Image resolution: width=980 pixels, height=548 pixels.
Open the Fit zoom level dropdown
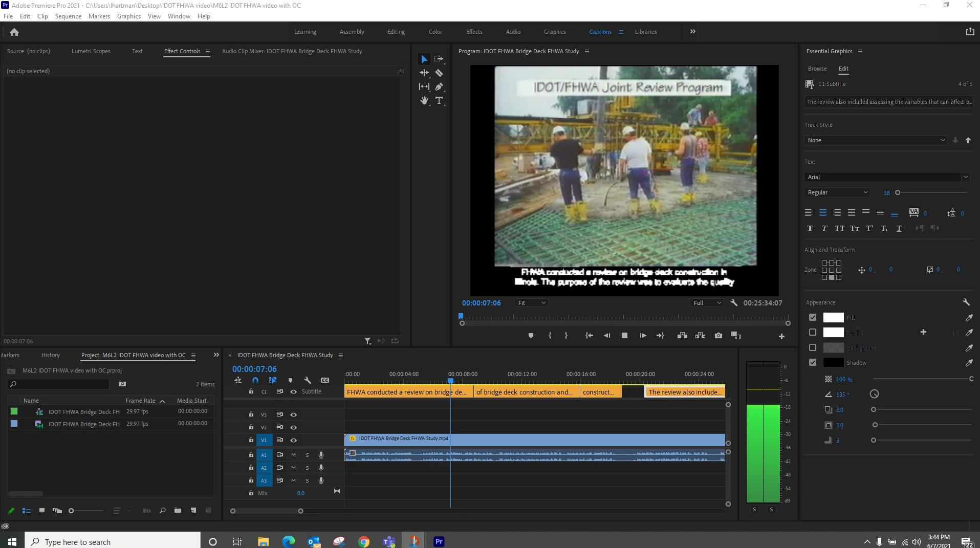point(531,303)
